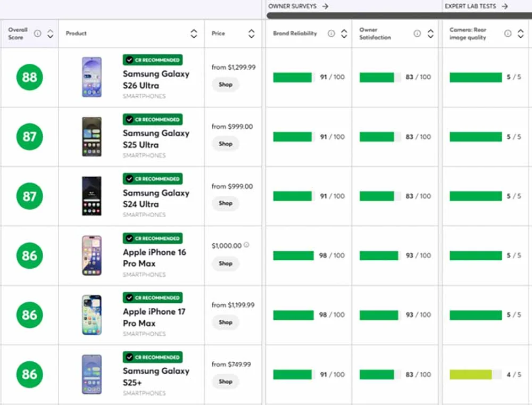Click the 88 overall score circle

pyautogui.click(x=29, y=78)
